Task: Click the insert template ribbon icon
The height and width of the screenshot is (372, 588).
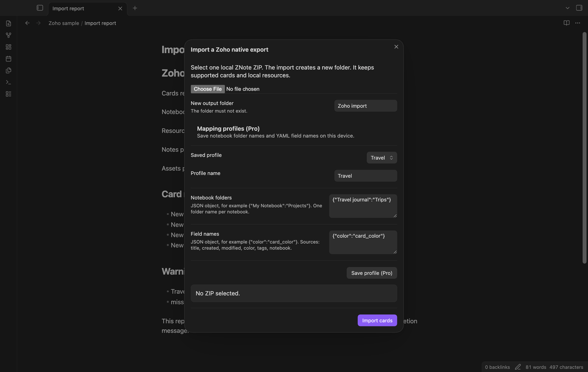Action: 8,70
